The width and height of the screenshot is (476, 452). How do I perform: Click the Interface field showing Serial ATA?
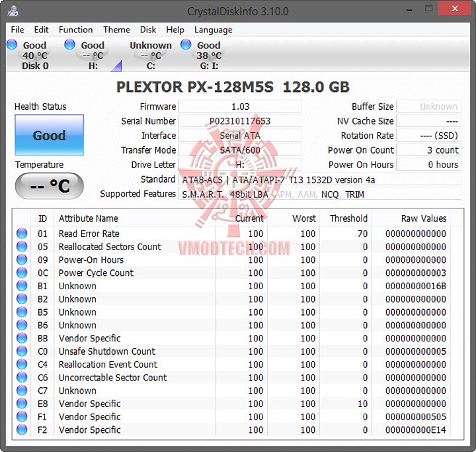coord(240,136)
